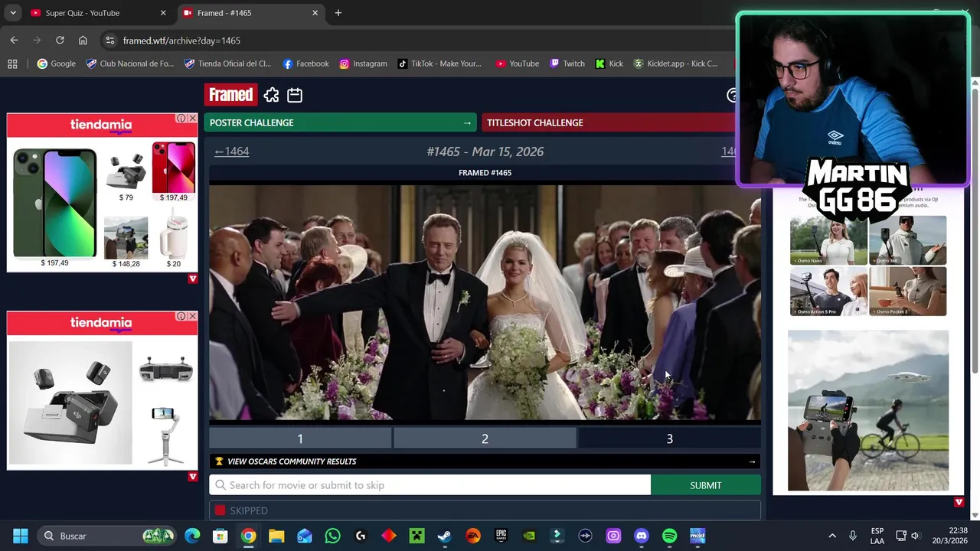View Oscars community results
Image resolution: width=980 pixels, height=551 pixels.
[x=485, y=461]
